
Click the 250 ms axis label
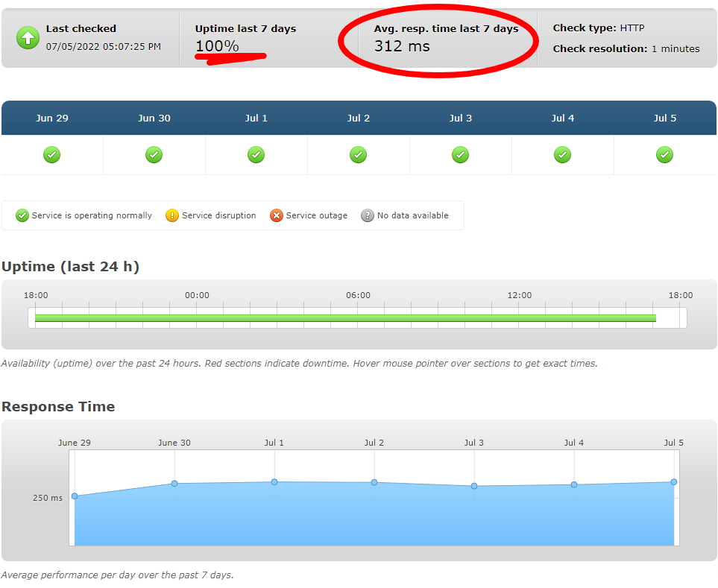tap(48, 498)
